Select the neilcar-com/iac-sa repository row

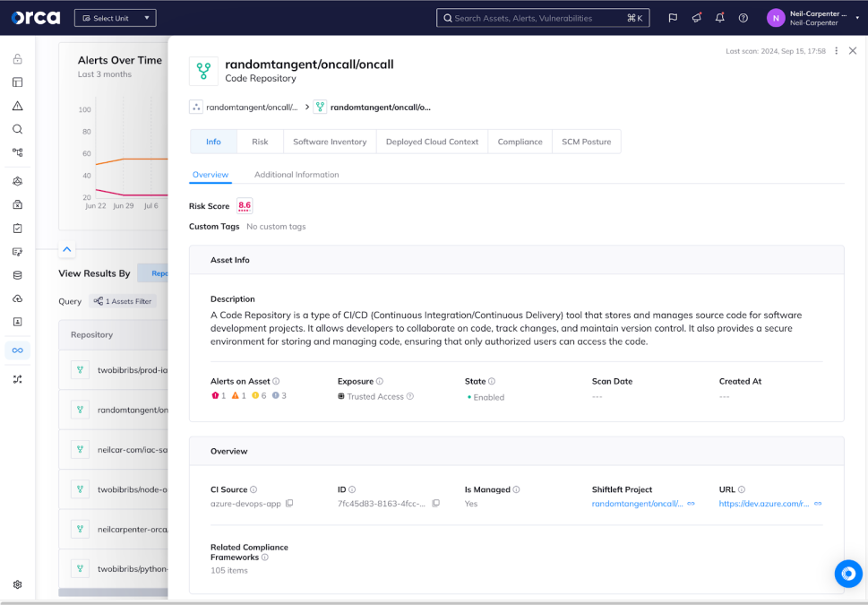point(114,450)
